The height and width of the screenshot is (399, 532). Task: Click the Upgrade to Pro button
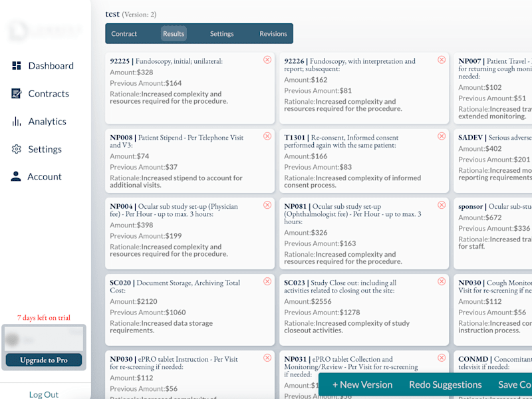(44, 360)
